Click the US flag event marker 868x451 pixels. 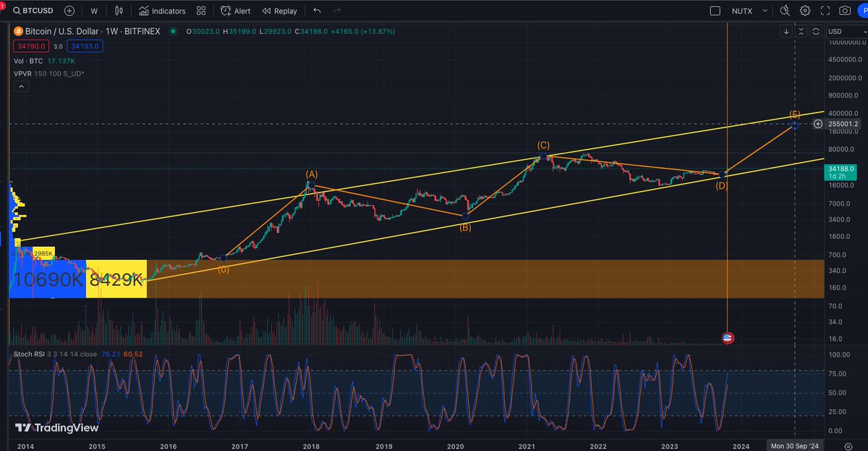pyautogui.click(x=728, y=337)
